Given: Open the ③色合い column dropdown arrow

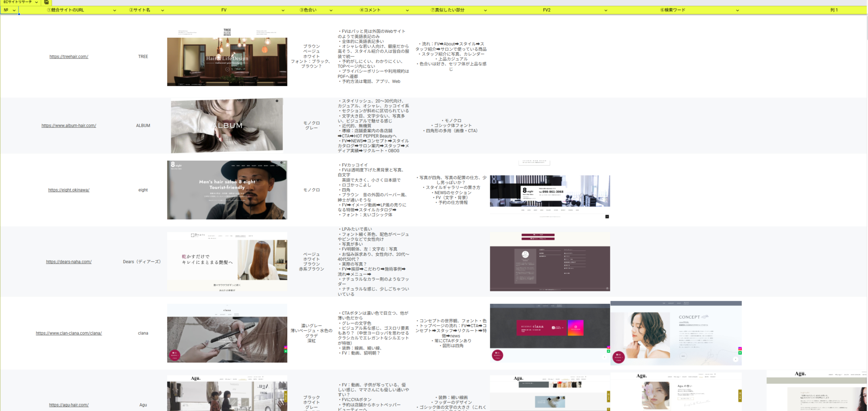Looking at the screenshot, I should point(331,10).
